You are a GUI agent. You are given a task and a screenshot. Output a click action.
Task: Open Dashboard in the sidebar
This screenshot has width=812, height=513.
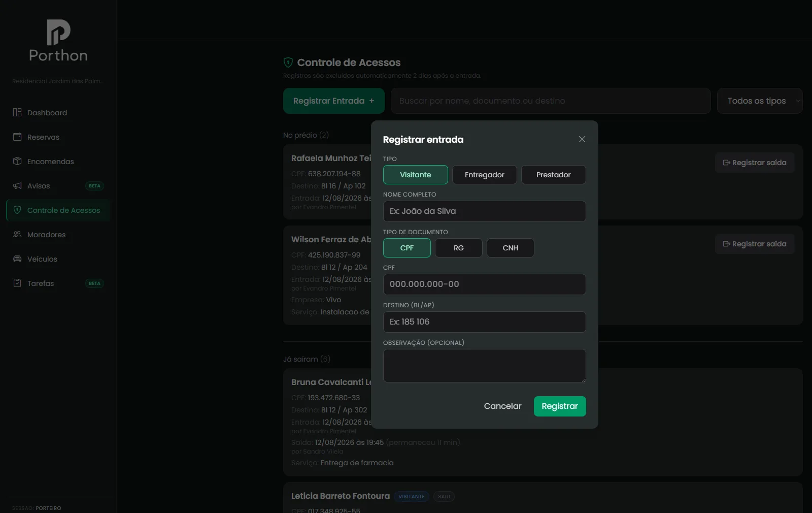pos(58,113)
